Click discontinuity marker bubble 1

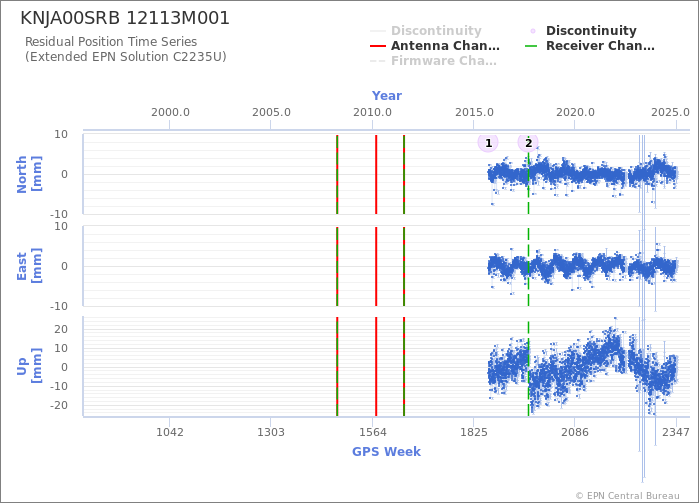coord(488,143)
